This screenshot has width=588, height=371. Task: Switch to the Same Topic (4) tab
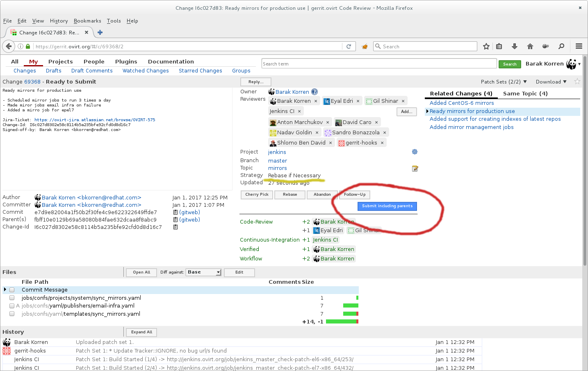click(x=525, y=93)
